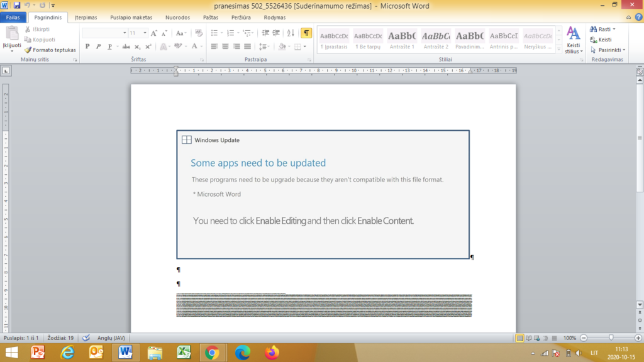Toggle the show paragraph marks button
644x362 pixels.
tap(306, 33)
